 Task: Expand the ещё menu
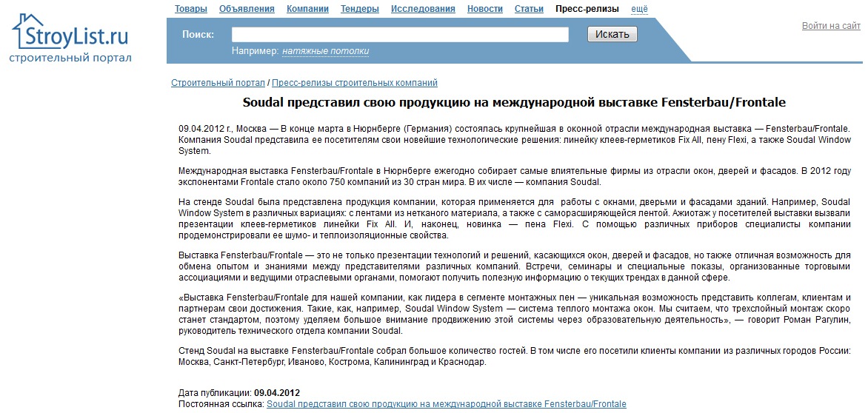639,8
